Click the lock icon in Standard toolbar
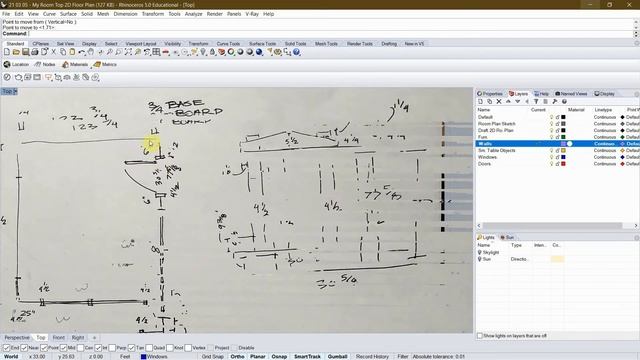The image size is (640, 360). click(x=212, y=52)
